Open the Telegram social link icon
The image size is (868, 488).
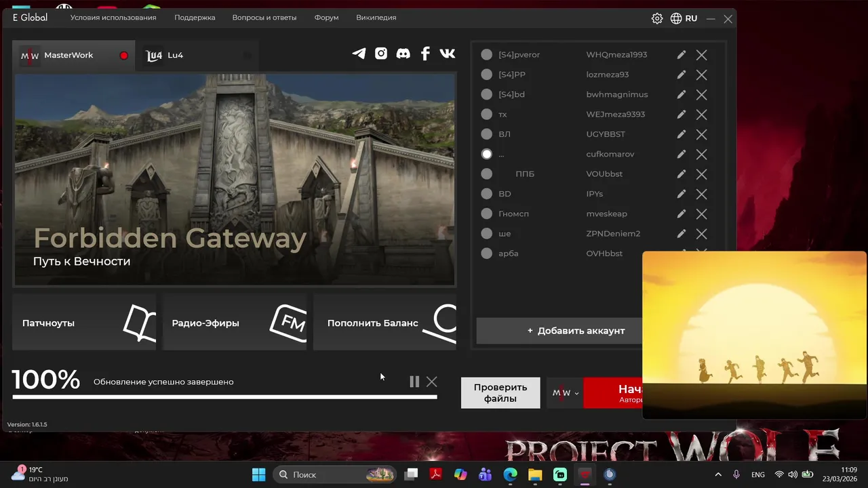(x=359, y=54)
